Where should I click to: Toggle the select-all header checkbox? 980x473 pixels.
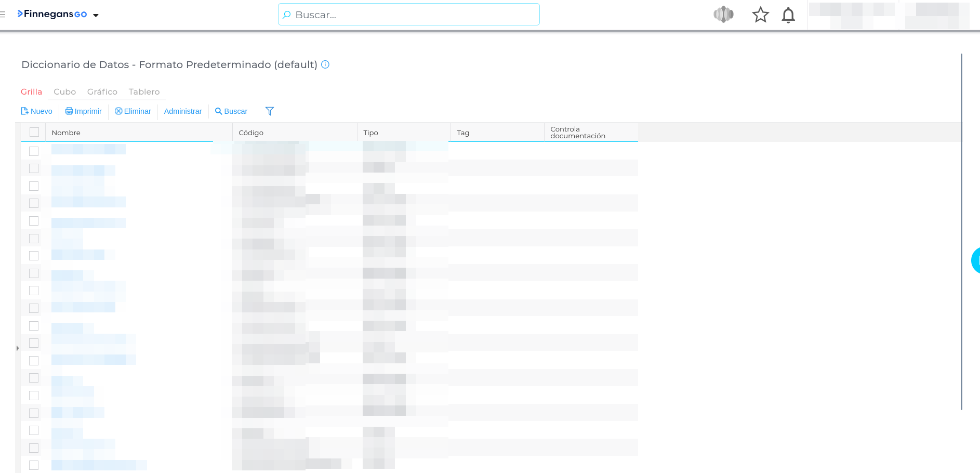click(x=34, y=132)
